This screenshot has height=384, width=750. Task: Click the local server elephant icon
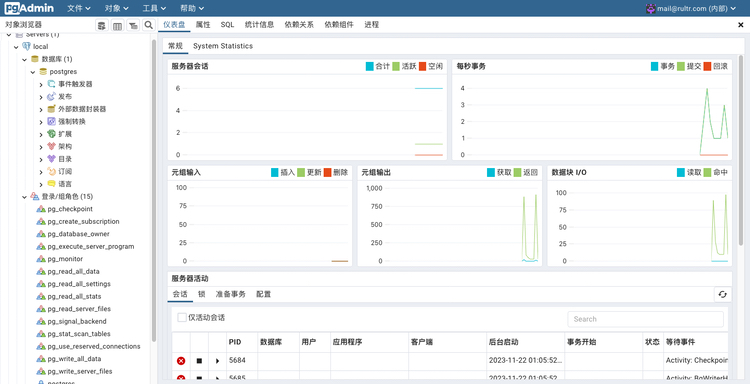26,46
